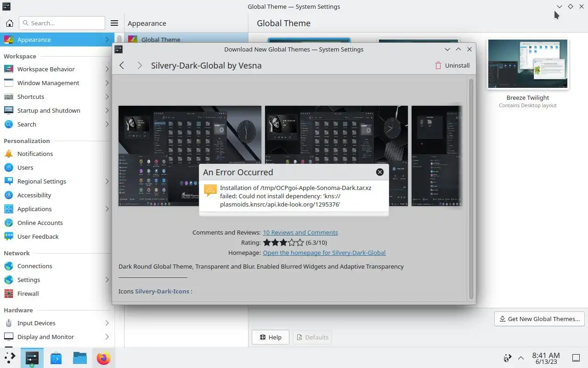Expand the Regional Settings arrow

coord(107,181)
